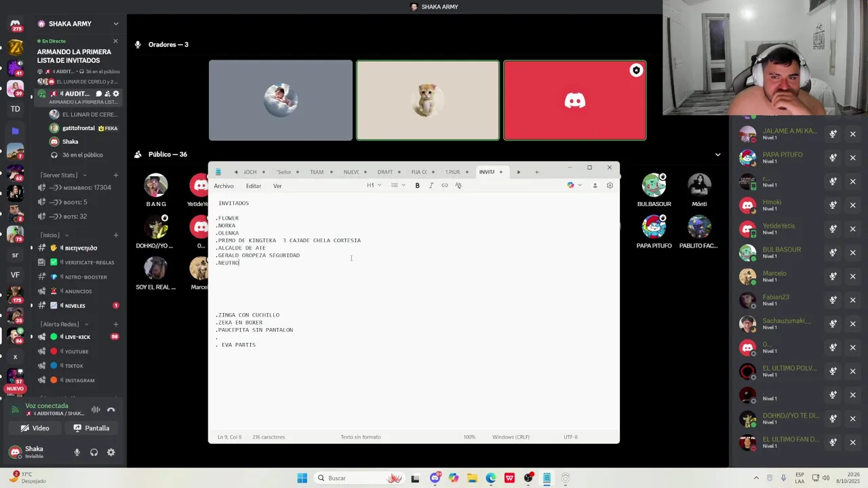This screenshot has height=488, width=868.
Task: Open Editar menu in Notepad
Action: [254, 186]
